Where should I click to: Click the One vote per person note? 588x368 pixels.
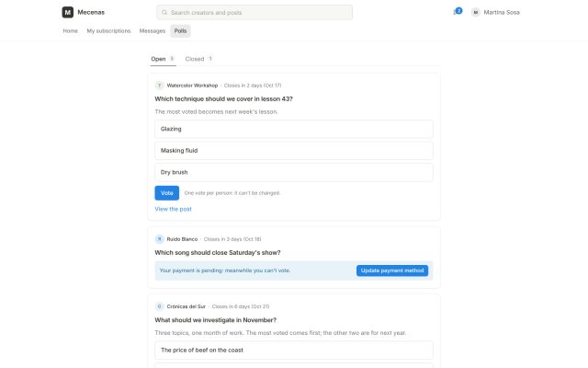tap(232, 193)
